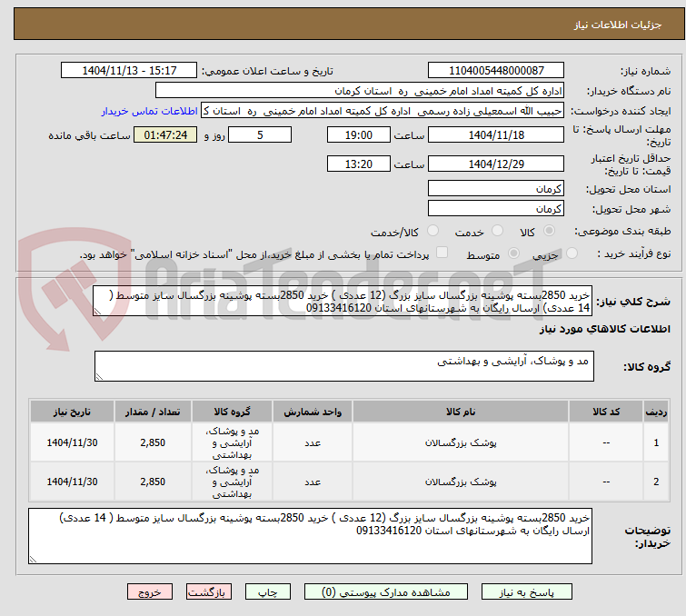Viewport: 686px width, 616px height.
Task: Click unit عدد in row 2
Action: (x=313, y=482)
